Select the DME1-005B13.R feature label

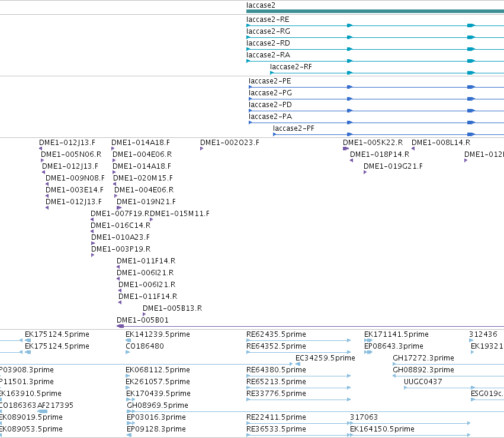[x=172, y=308]
